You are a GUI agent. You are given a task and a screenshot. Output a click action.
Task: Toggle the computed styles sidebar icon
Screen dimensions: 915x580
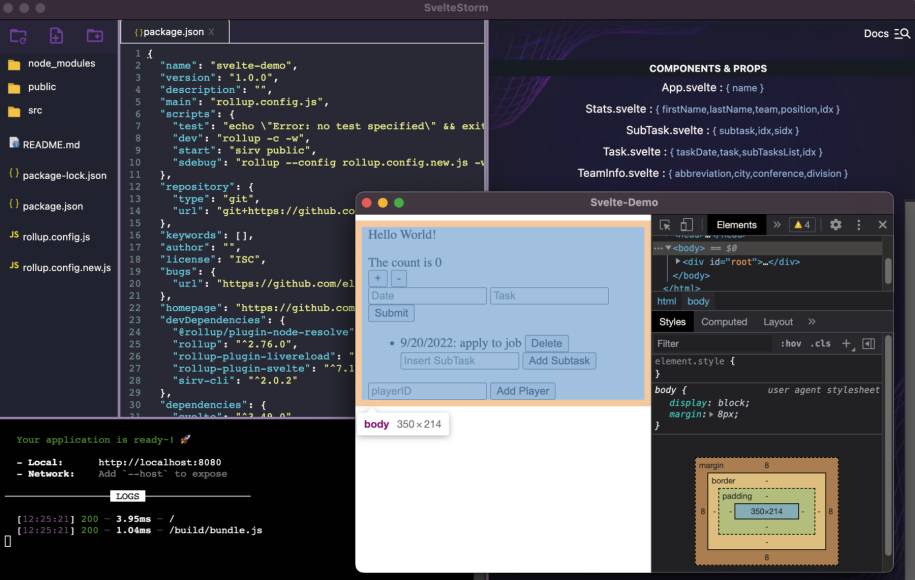tap(868, 344)
